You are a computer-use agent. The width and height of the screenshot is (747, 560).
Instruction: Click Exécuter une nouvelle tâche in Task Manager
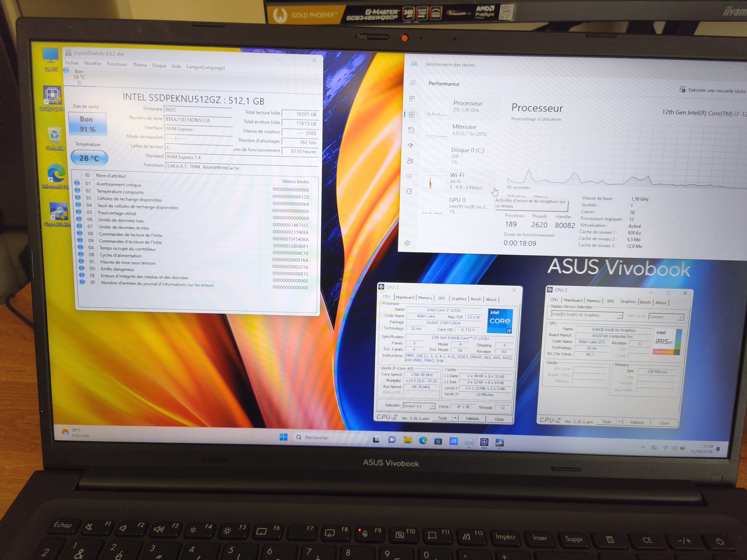click(713, 90)
